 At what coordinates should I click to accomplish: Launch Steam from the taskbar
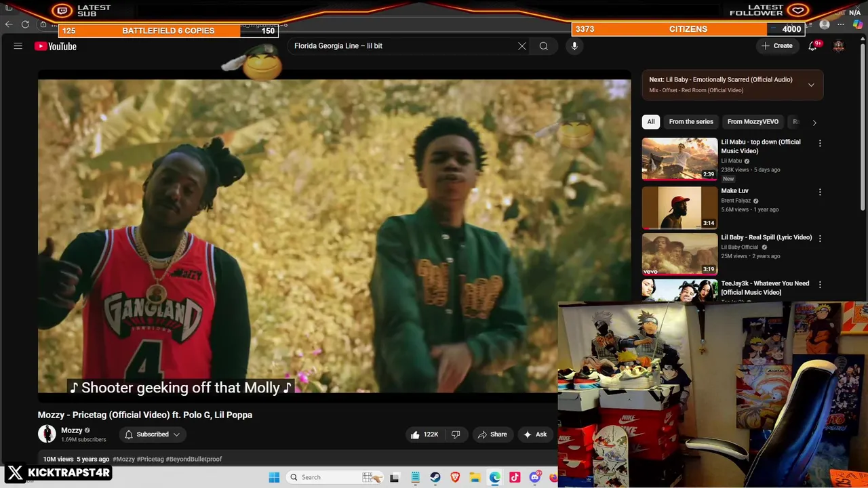(x=435, y=477)
